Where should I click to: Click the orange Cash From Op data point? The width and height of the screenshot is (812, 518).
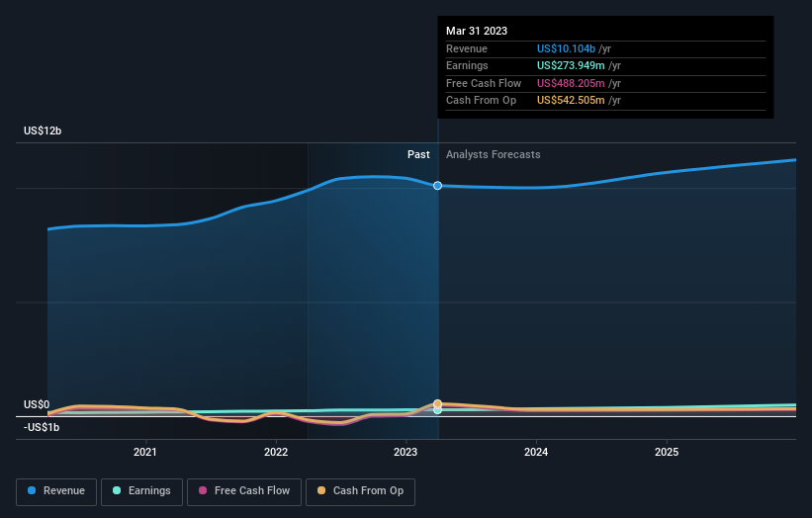coord(437,403)
